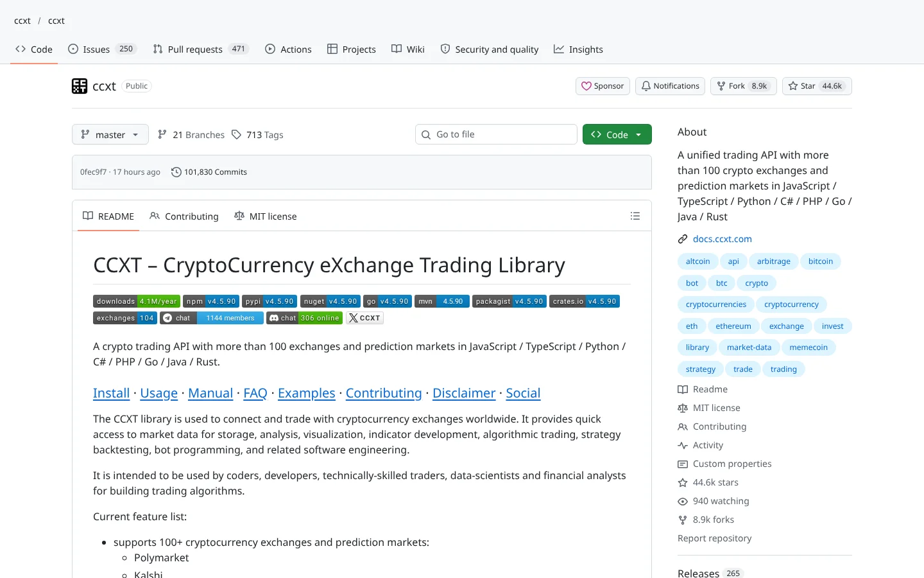Click the exchanges 104 badge
Image resolution: width=924 pixels, height=578 pixels.
pyautogui.click(x=125, y=318)
